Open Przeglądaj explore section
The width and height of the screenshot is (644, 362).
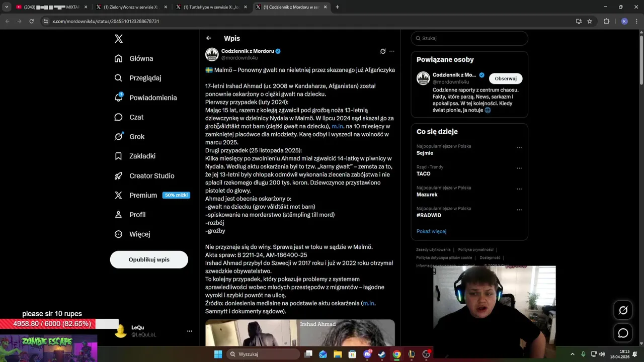(138, 78)
